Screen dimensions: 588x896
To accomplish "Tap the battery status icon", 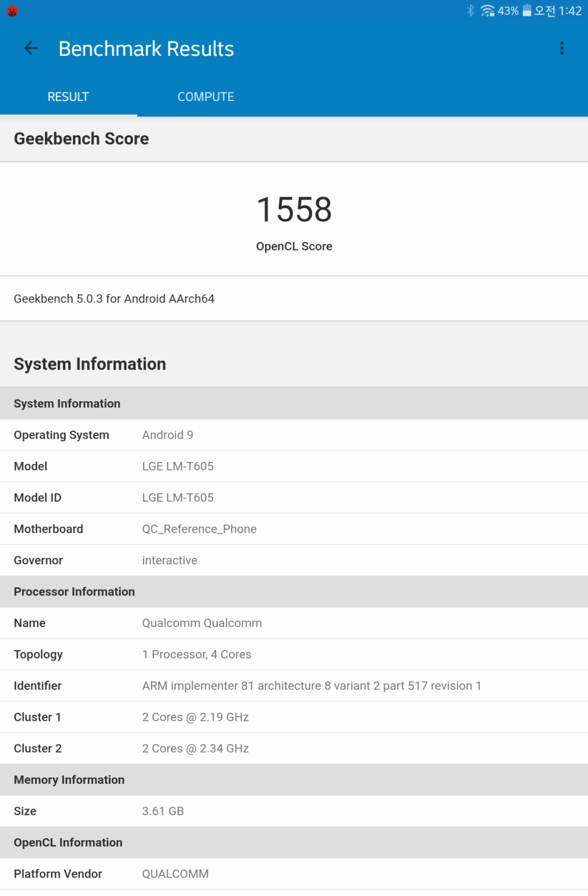I will point(527,10).
